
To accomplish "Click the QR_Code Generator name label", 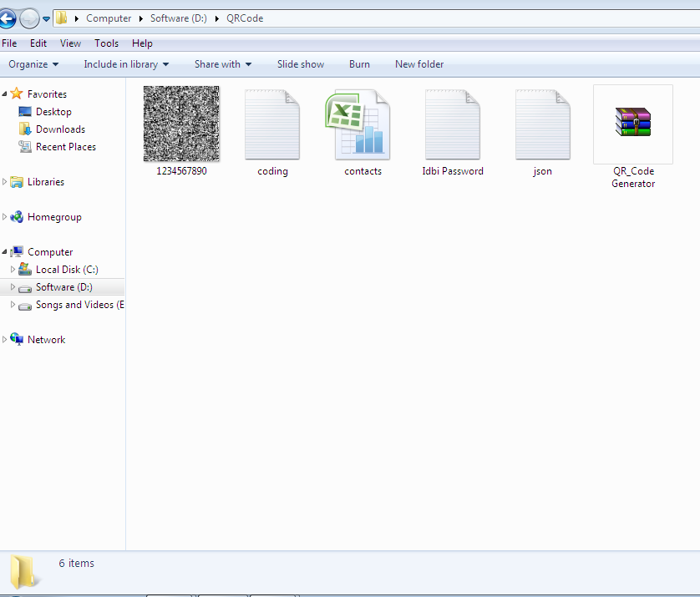I will point(633,177).
